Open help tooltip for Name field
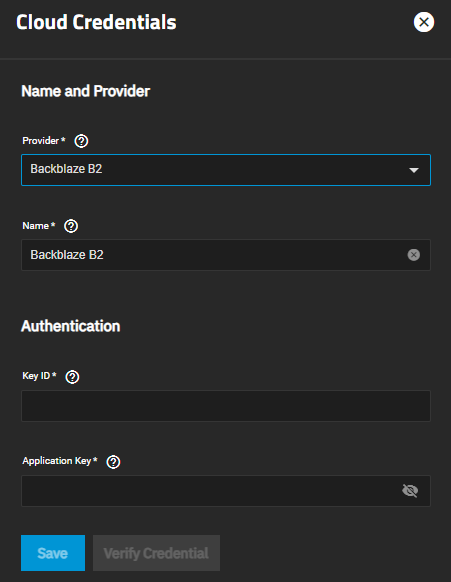This screenshot has height=582, width=451. (x=71, y=226)
